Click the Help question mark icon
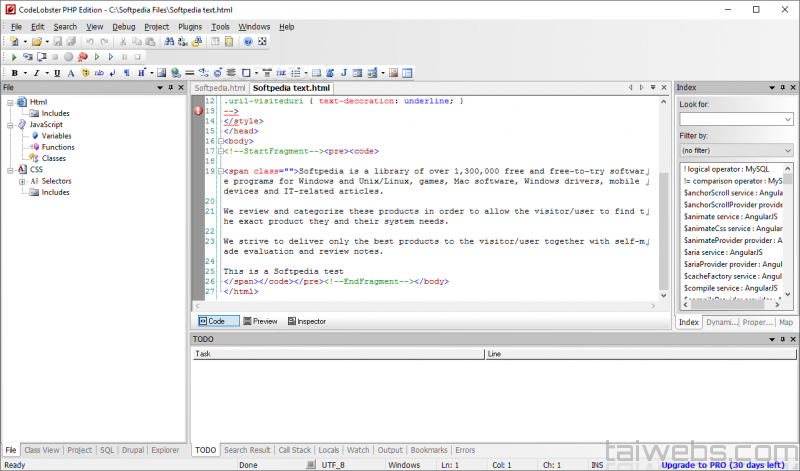Viewport: 800px width, 471px height. (247, 42)
